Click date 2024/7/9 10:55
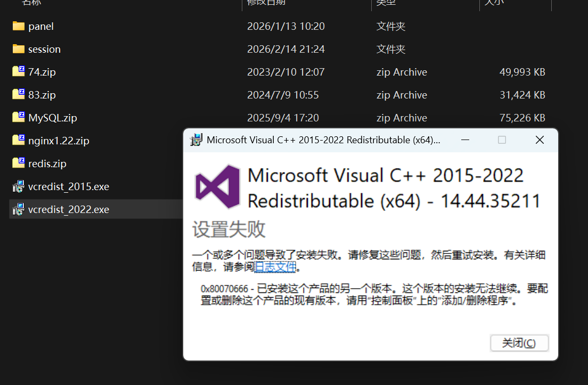 click(x=283, y=95)
